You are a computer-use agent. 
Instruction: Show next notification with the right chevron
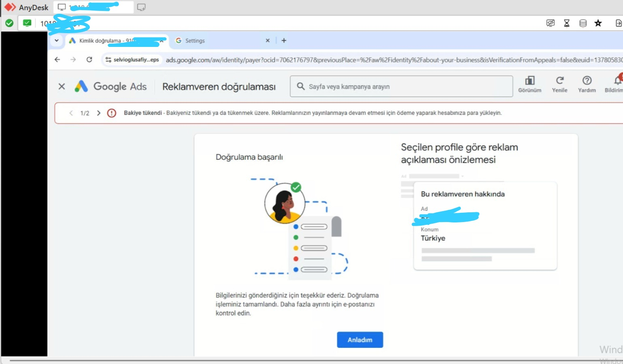98,113
